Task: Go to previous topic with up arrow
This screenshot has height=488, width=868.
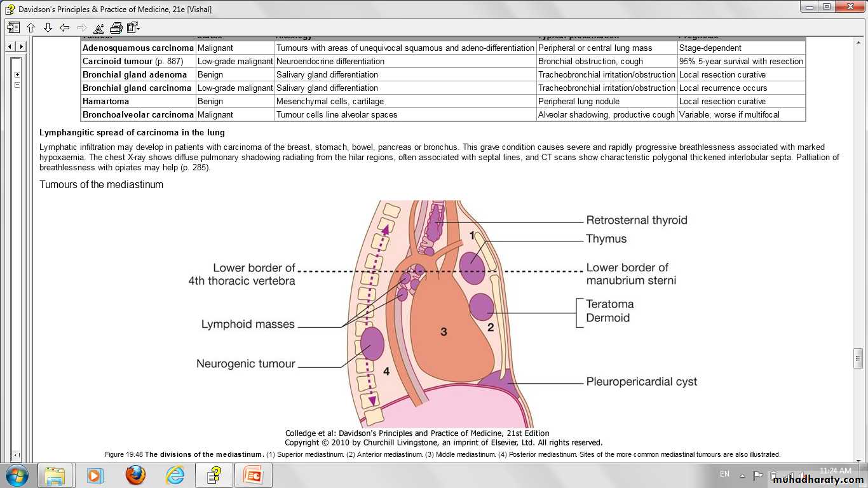Action: pos(31,27)
